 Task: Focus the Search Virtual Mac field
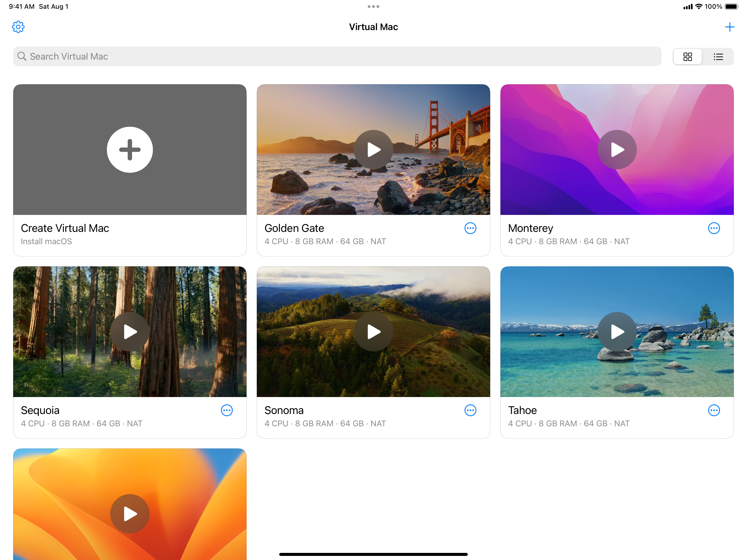[x=337, y=56]
